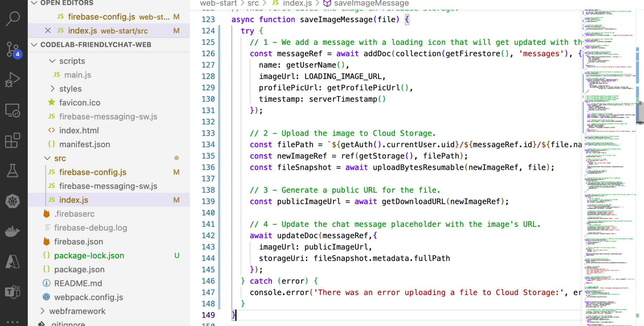
Task: Click updateDoc on line 142
Action: click(297, 235)
